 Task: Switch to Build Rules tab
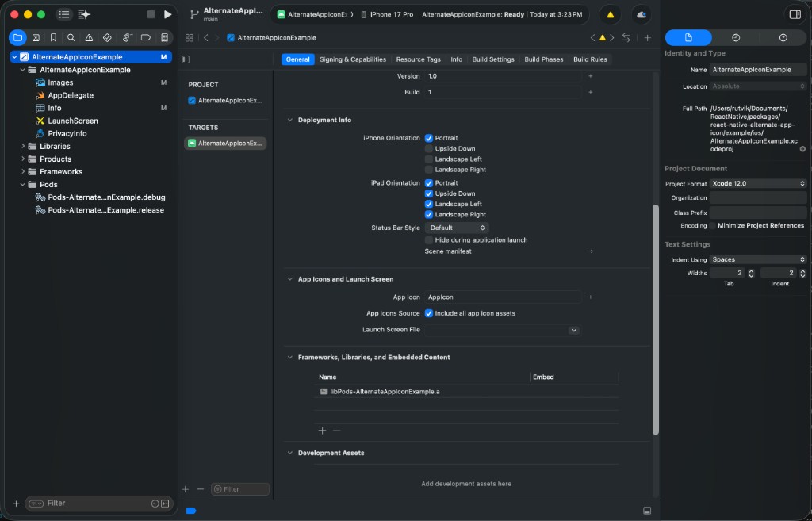tap(590, 59)
